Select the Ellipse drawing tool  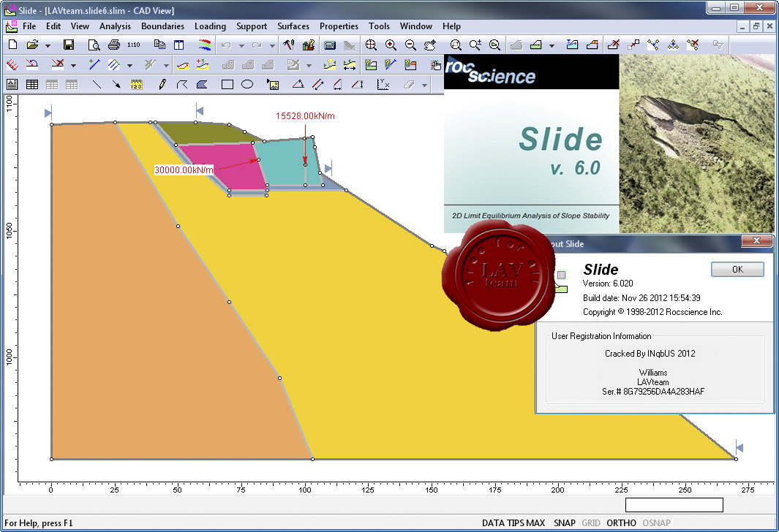247,85
